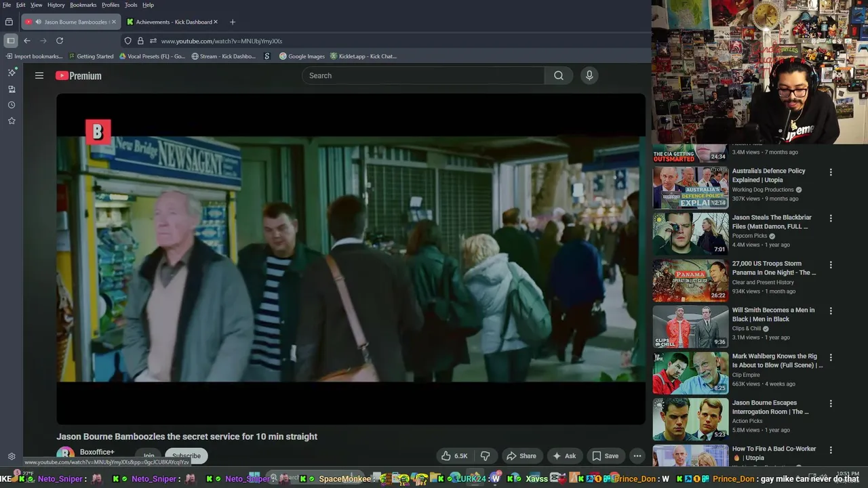Image resolution: width=868 pixels, height=488 pixels.
Task: Open the Profiles menu
Action: pos(111,5)
